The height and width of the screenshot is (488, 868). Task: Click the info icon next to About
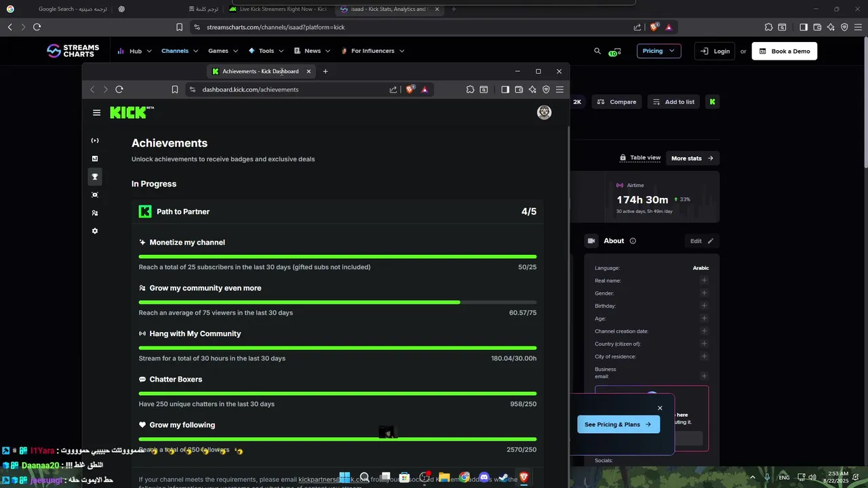pyautogui.click(x=633, y=241)
